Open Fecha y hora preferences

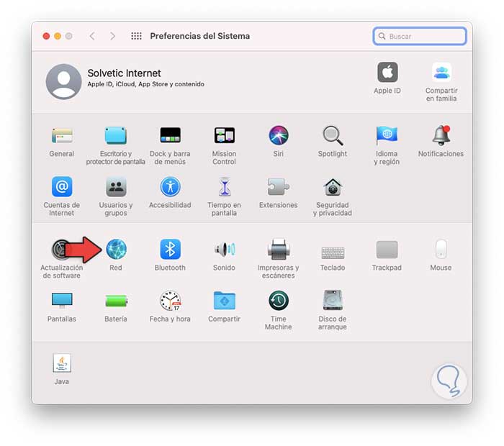pos(171,301)
